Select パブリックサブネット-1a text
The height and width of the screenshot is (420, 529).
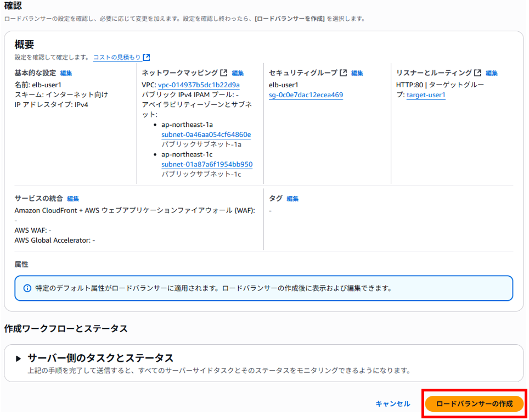pos(201,144)
